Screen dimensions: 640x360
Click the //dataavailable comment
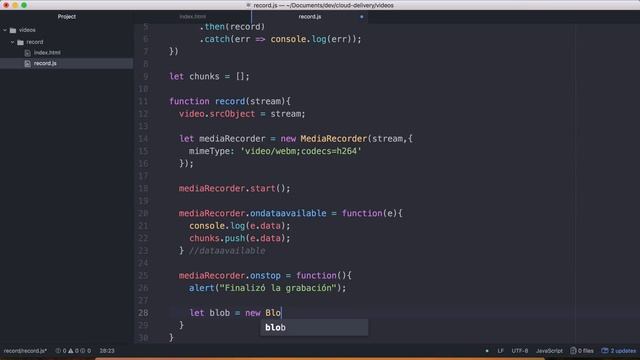(227, 251)
